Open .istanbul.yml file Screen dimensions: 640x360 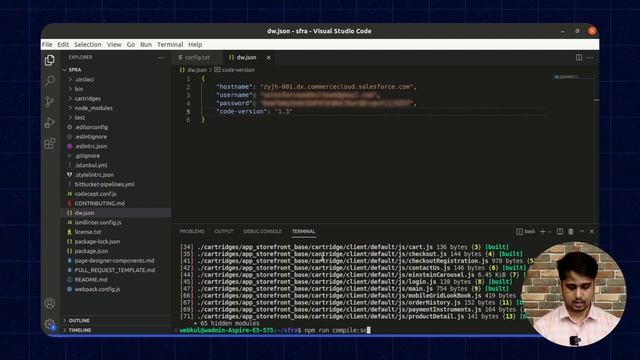(x=116, y=165)
